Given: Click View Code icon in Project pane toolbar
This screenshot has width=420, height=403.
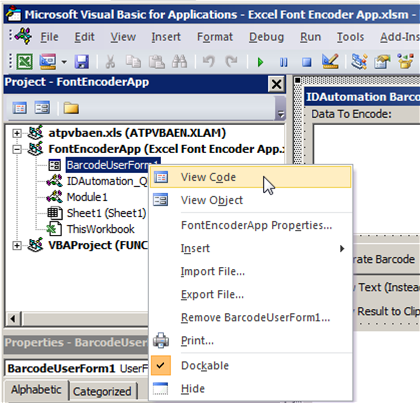Looking at the screenshot, I should 19,108.
